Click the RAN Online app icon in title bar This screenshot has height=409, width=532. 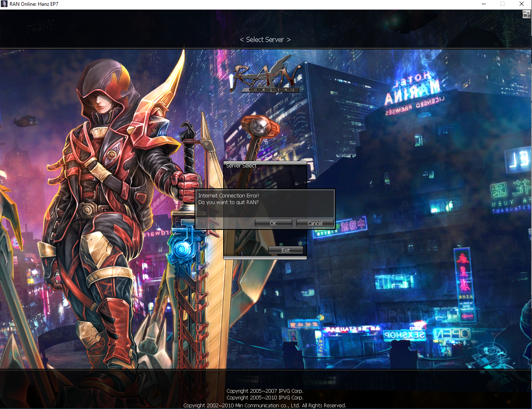[4, 4]
